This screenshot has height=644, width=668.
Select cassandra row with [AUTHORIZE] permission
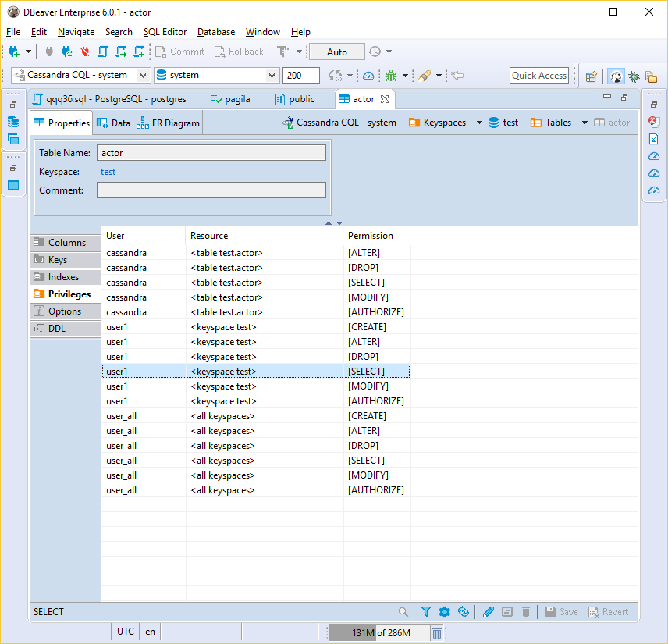(x=256, y=312)
